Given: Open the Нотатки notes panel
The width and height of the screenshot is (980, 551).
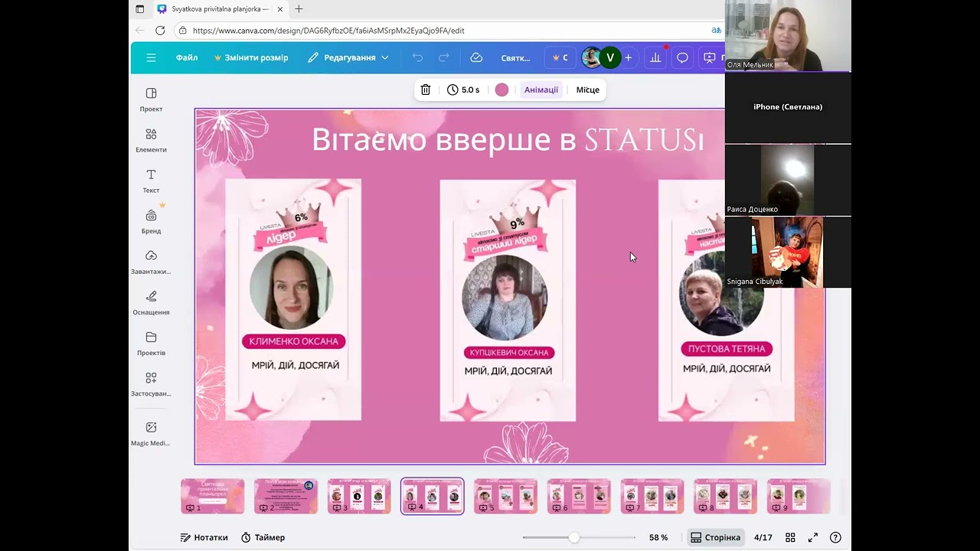Looking at the screenshot, I should pos(204,537).
